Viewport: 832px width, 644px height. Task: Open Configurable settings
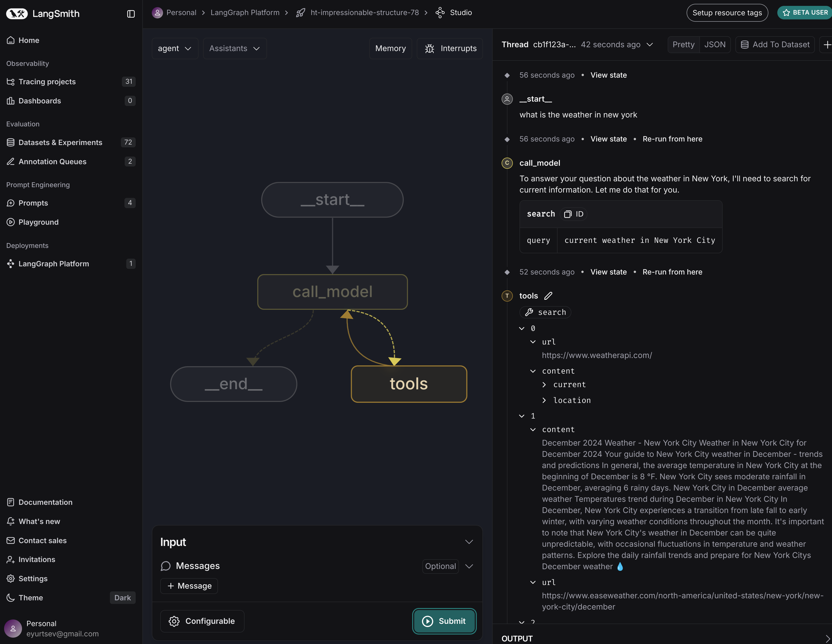pos(202,621)
